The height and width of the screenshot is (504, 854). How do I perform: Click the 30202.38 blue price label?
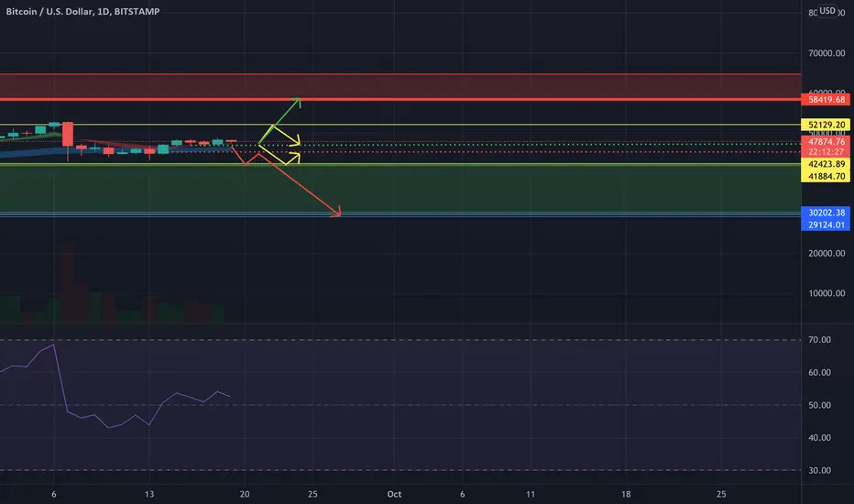tap(826, 213)
